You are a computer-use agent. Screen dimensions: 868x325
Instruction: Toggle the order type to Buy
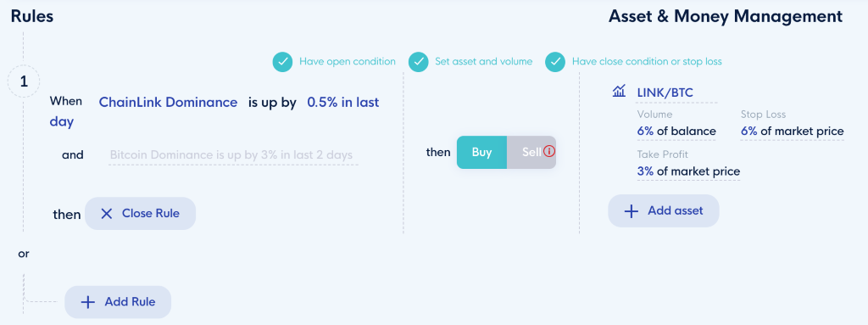click(481, 152)
